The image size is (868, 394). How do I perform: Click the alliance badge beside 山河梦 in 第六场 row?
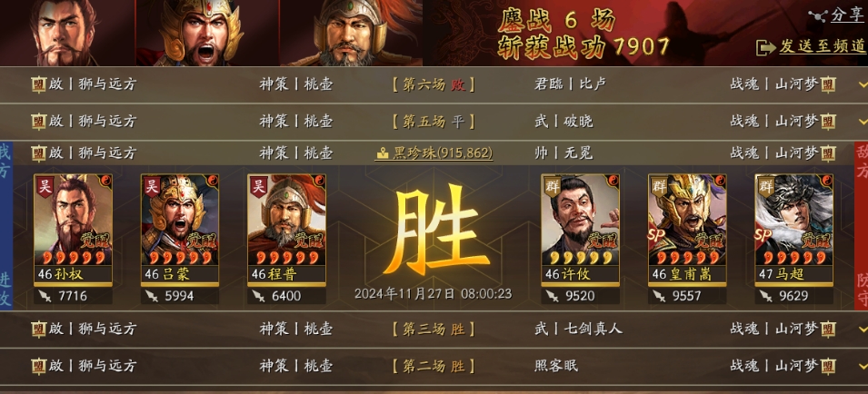click(828, 84)
